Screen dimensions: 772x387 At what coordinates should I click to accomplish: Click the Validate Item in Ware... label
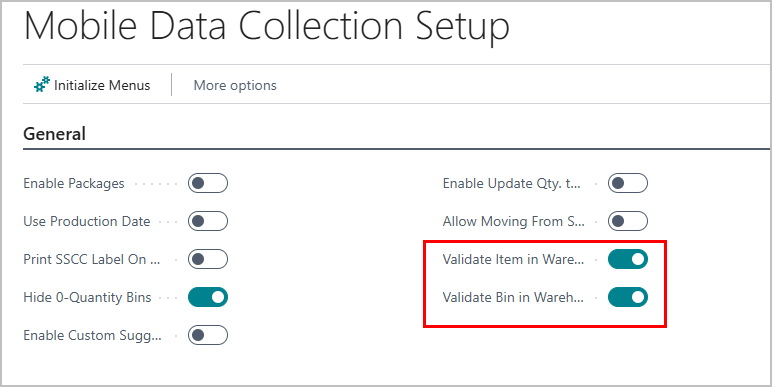pos(514,259)
